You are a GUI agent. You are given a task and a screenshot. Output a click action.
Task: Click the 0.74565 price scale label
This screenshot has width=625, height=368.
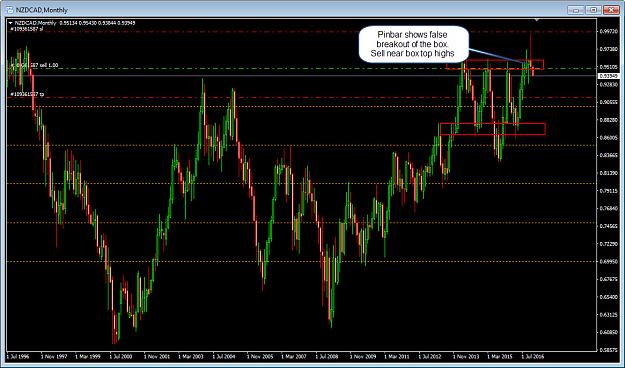click(608, 226)
